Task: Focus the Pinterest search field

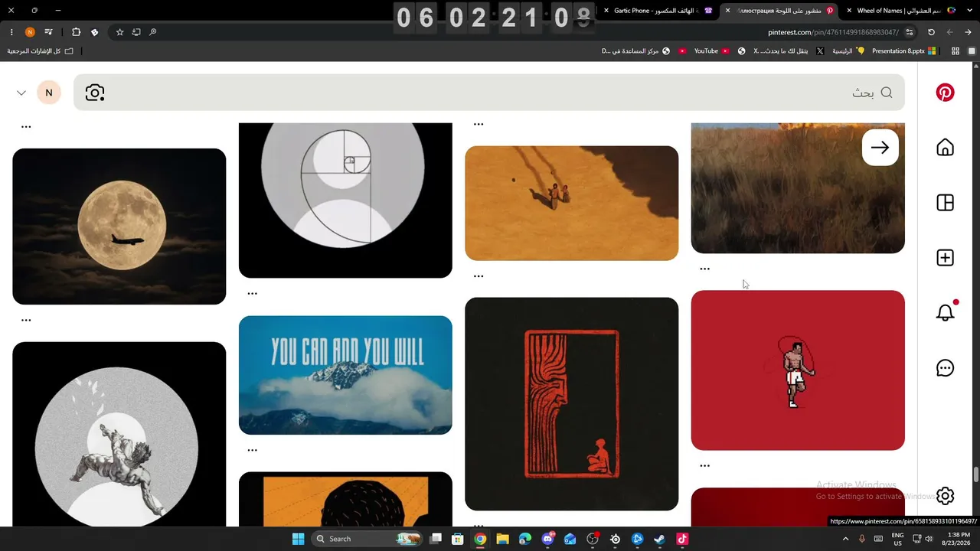Action: point(489,93)
